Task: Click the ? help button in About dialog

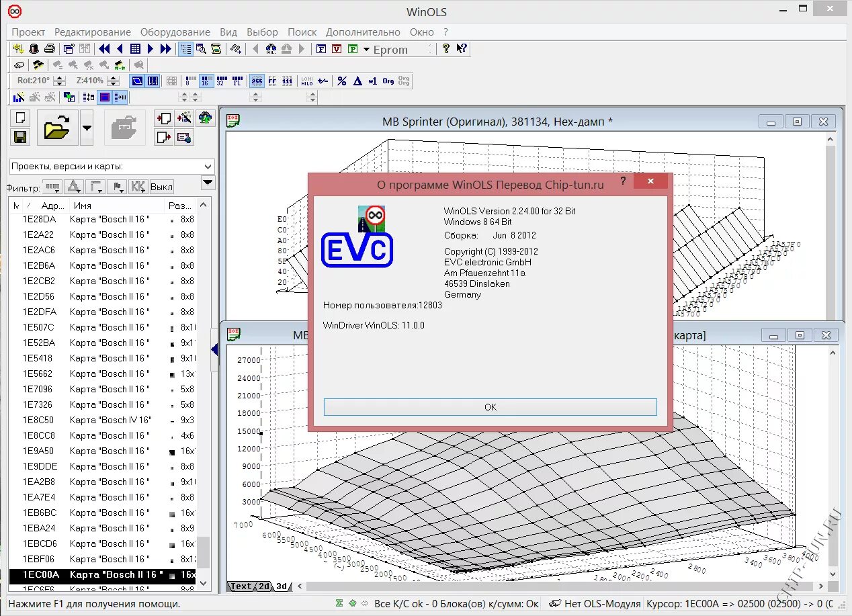Action: coord(623,182)
